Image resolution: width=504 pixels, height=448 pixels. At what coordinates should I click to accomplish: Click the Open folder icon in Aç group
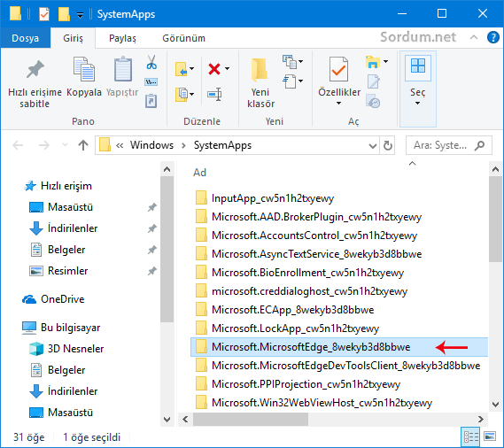pos(373,62)
